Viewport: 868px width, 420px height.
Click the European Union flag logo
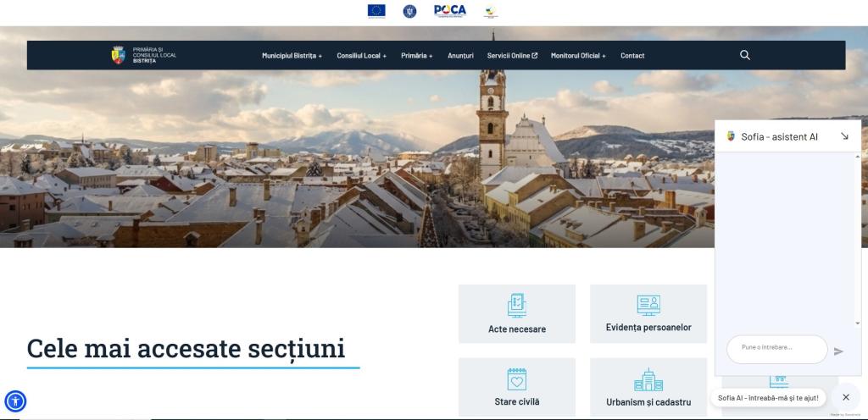[x=376, y=11]
